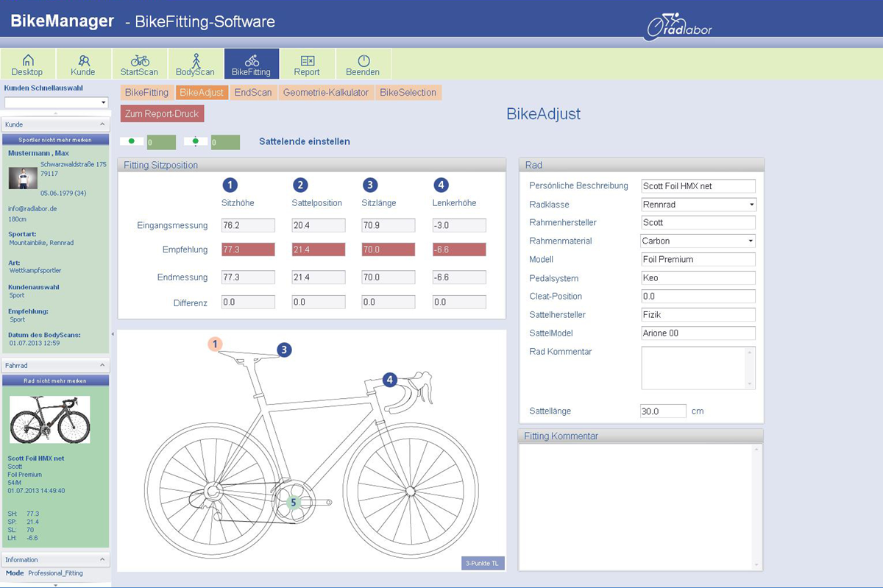Go to the Kunde customer section
Viewport: 883px width, 588px height.
pos(83,65)
